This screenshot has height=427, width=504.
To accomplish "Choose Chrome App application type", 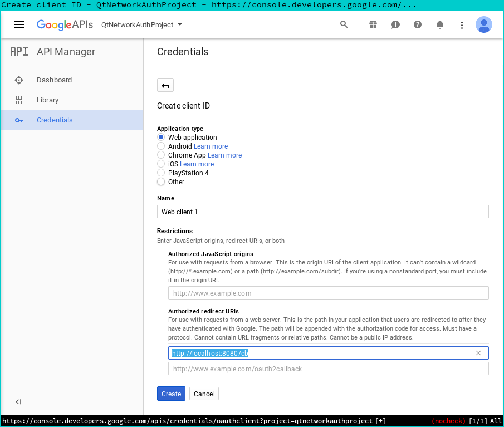I will tap(161, 155).
